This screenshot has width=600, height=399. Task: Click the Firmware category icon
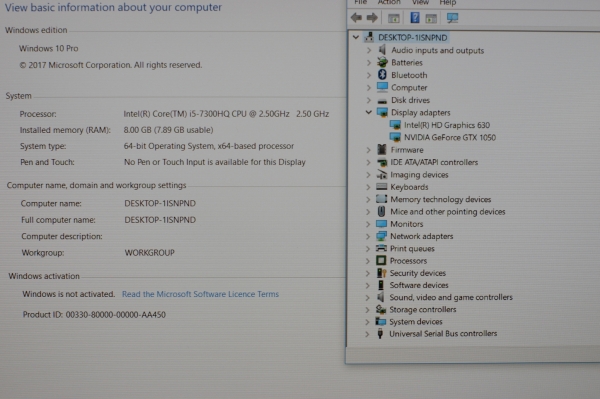[382, 150]
